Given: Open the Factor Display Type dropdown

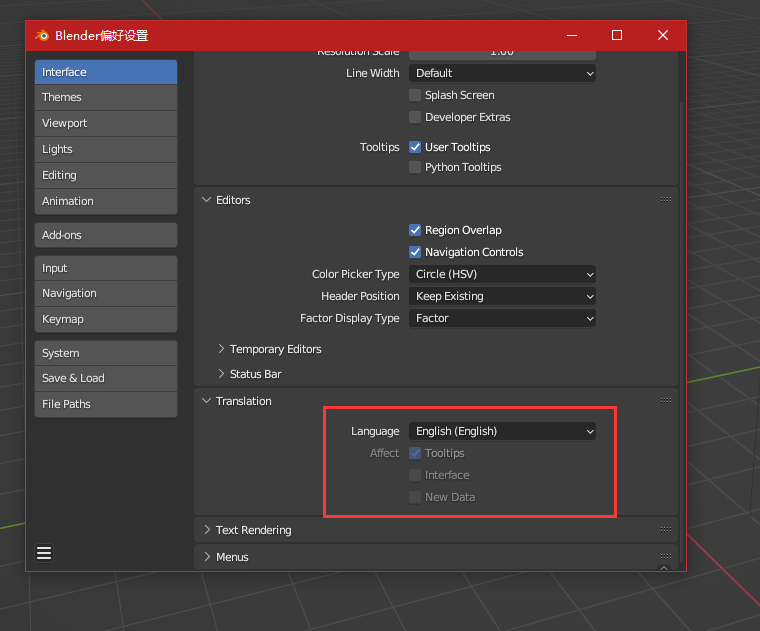Looking at the screenshot, I should tap(502, 318).
